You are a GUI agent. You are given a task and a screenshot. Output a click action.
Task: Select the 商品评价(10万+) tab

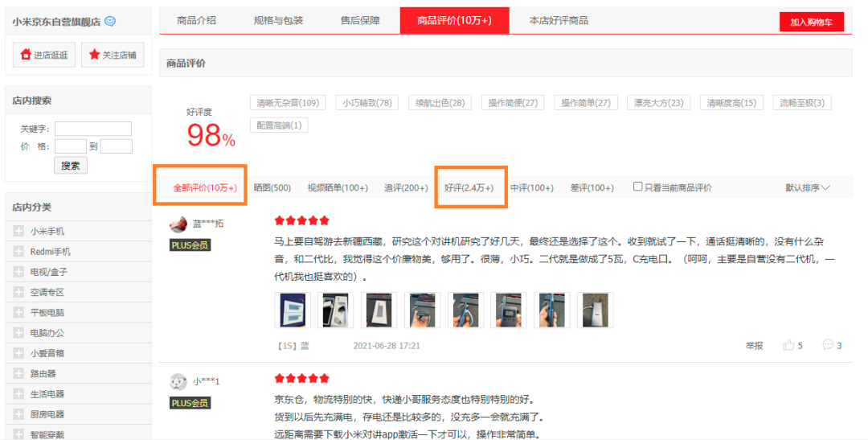(x=454, y=20)
